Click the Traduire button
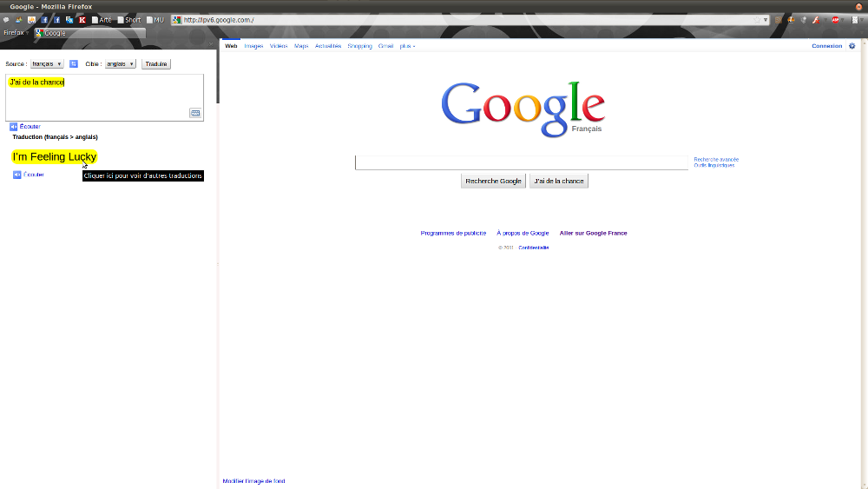The width and height of the screenshot is (868, 489). pyautogui.click(x=156, y=63)
